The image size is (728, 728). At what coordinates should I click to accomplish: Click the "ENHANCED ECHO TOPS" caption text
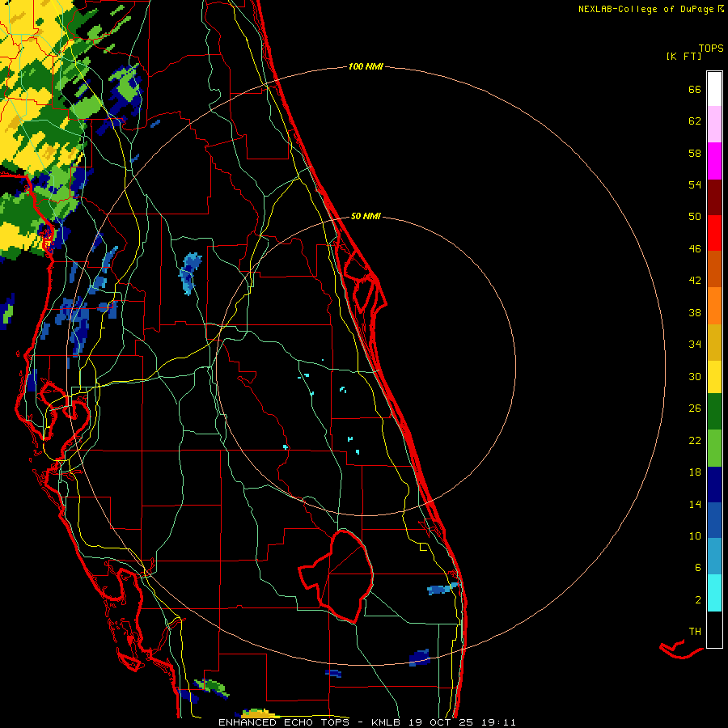click(286, 722)
